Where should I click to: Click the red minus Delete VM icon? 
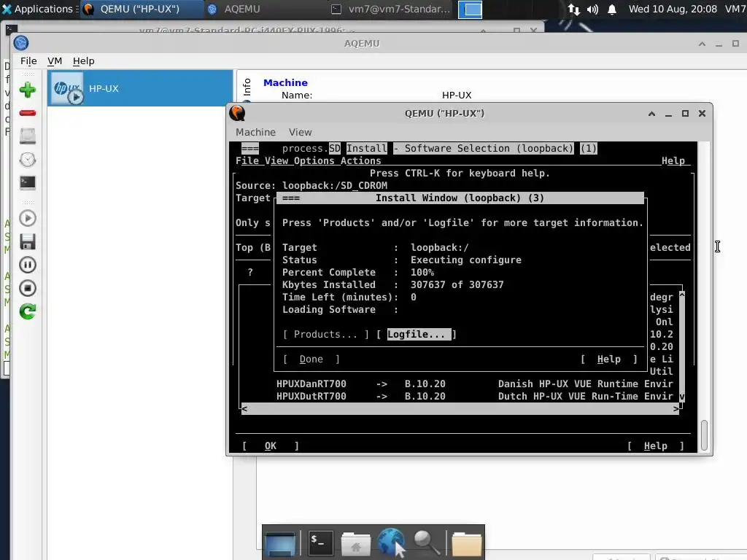point(28,113)
